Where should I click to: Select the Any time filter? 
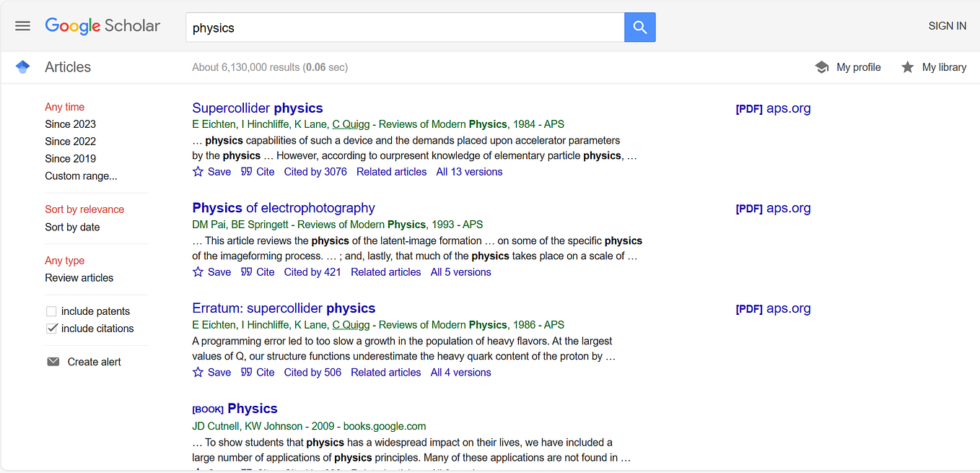click(64, 106)
